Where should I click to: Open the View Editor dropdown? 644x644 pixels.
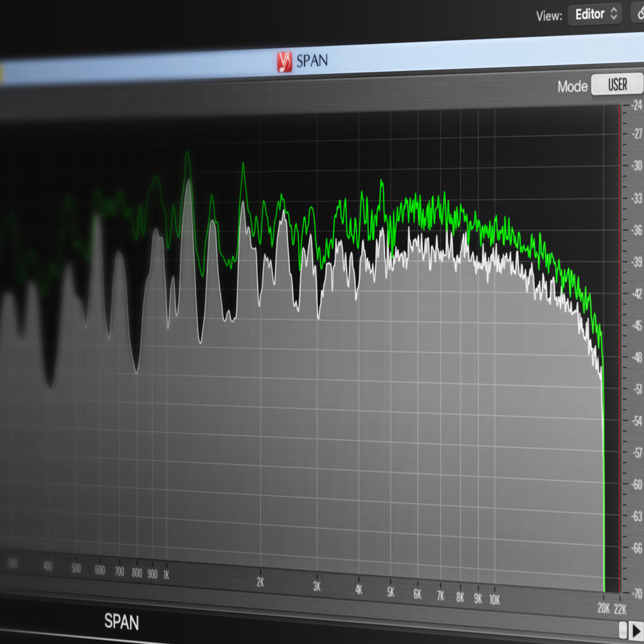coord(594,14)
